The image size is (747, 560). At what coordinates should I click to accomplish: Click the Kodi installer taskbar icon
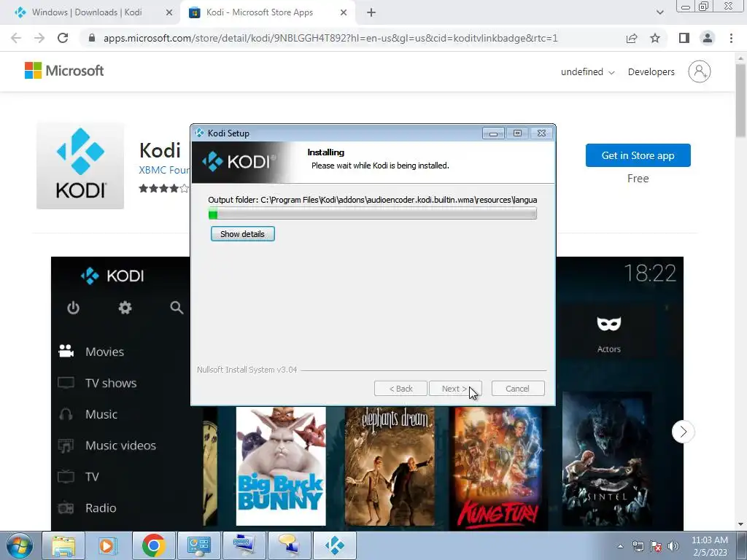tap(335, 545)
